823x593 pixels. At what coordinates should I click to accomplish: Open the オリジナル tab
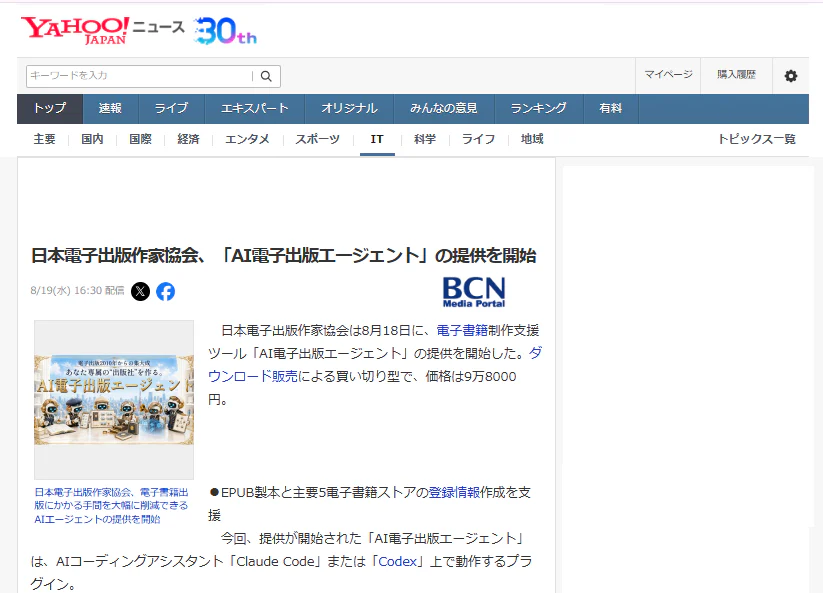coord(349,109)
